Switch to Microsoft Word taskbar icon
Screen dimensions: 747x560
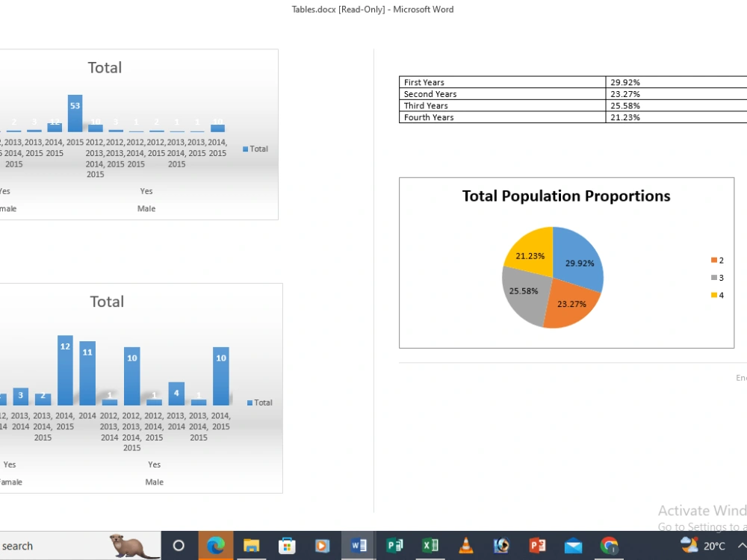[359, 545]
